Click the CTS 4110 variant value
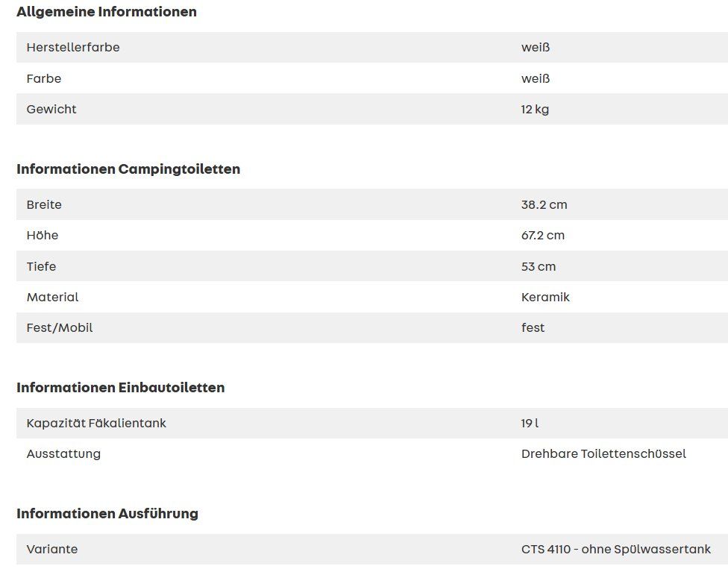728x569 pixels. point(615,550)
